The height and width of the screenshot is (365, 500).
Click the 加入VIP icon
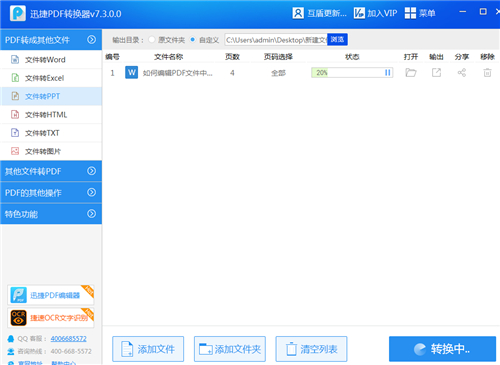click(359, 13)
